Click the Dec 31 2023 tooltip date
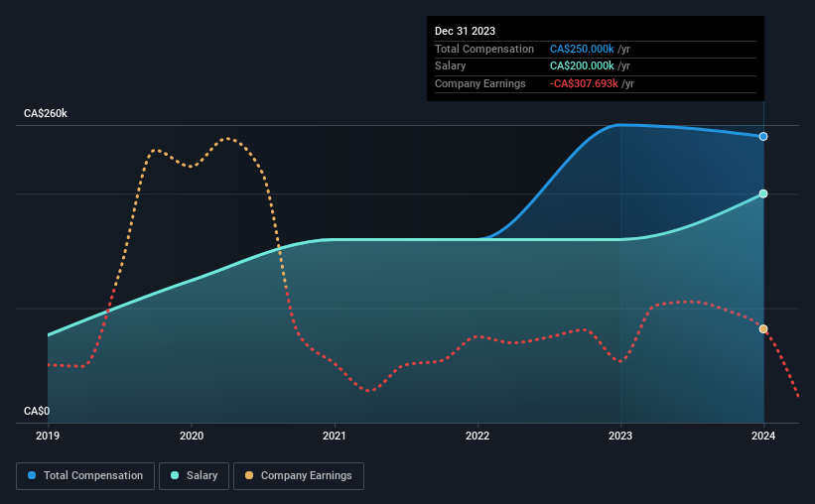This screenshot has width=815, height=504. tap(465, 31)
